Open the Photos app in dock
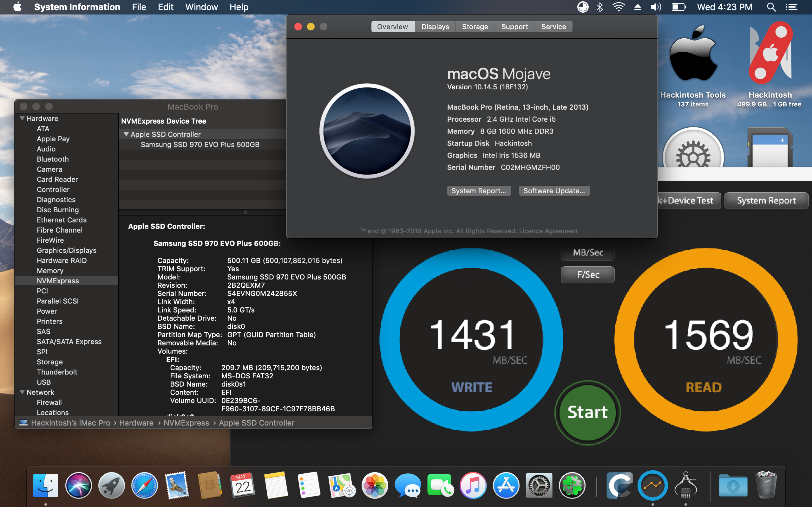This screenshot has height=507, width=812. click(x=375, y=485)
